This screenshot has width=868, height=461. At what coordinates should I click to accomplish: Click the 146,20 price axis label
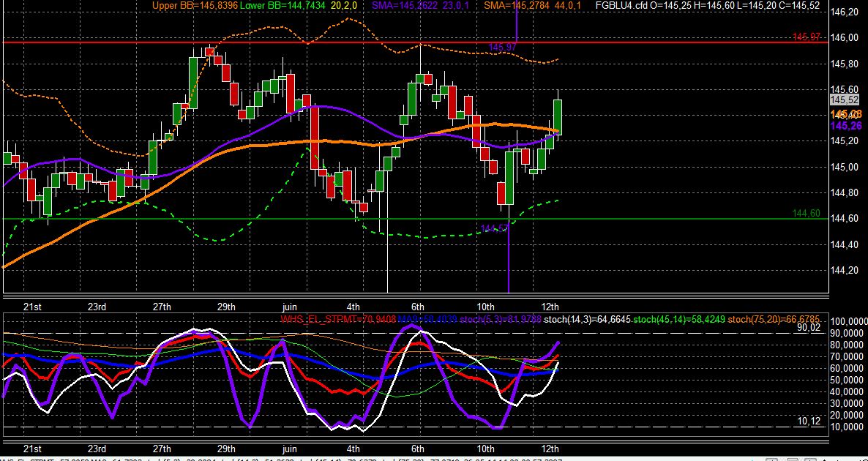[845, 12]
